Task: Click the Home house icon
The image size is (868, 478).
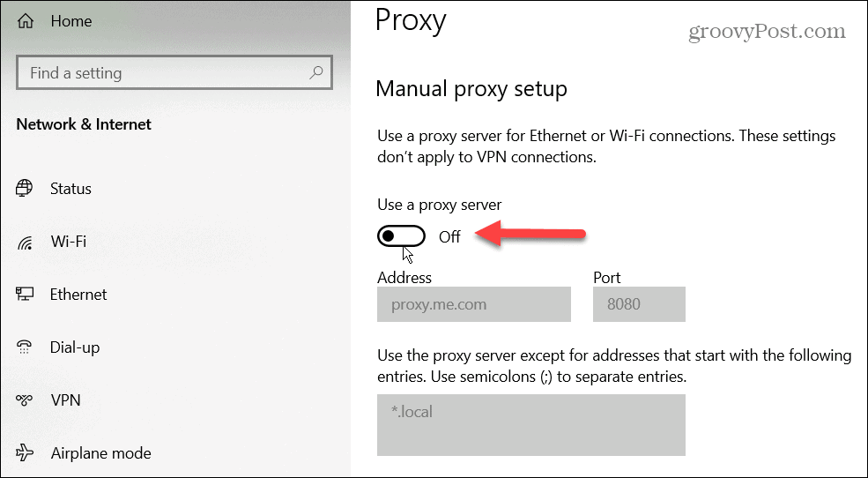Action: (25, 21)
